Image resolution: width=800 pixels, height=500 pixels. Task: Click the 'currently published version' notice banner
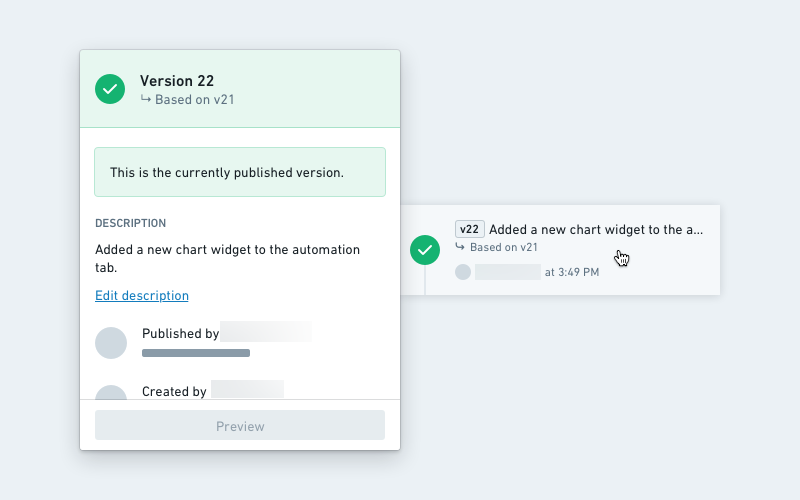240,172
